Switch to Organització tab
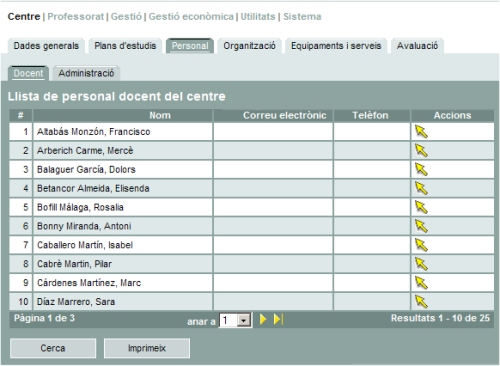Image resolution: width=500 pixels, height=366 pixels. click(x=249, y=46)
